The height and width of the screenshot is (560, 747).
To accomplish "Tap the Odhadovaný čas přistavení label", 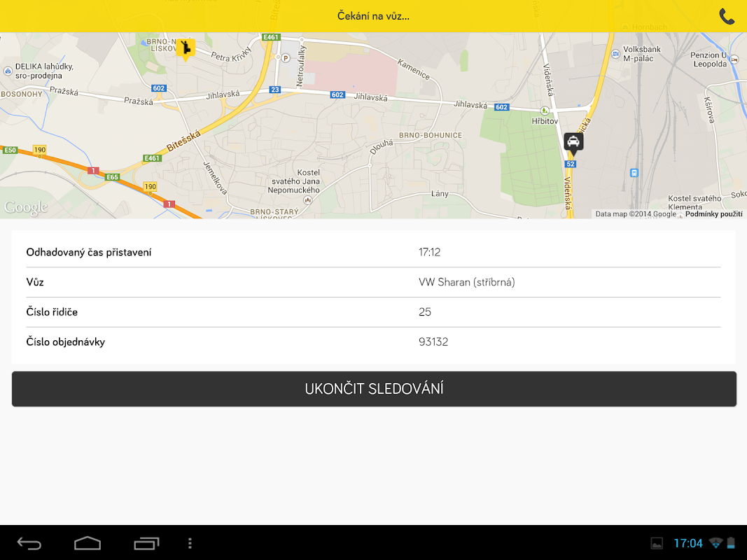I will 89,253.
